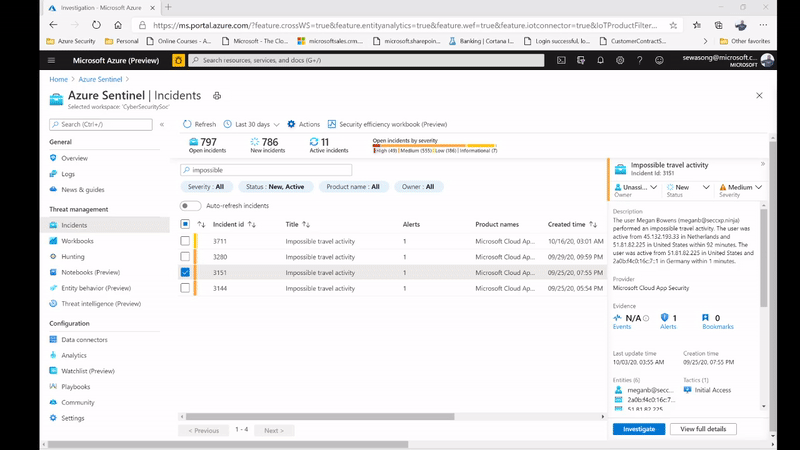Open Threat intelligence (Preview) menu item

point(101,304)
